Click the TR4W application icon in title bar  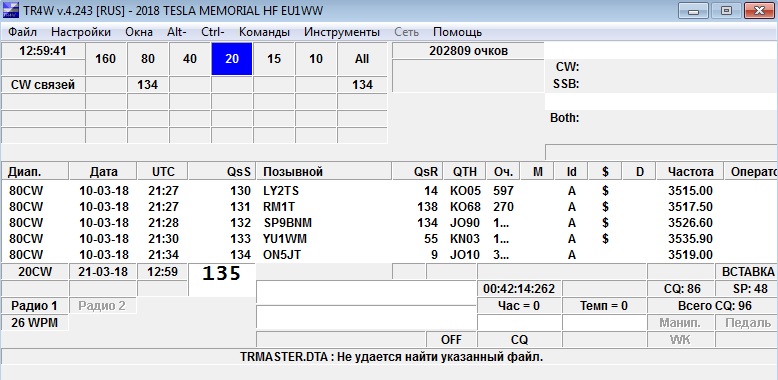click(x=11, y=10)
